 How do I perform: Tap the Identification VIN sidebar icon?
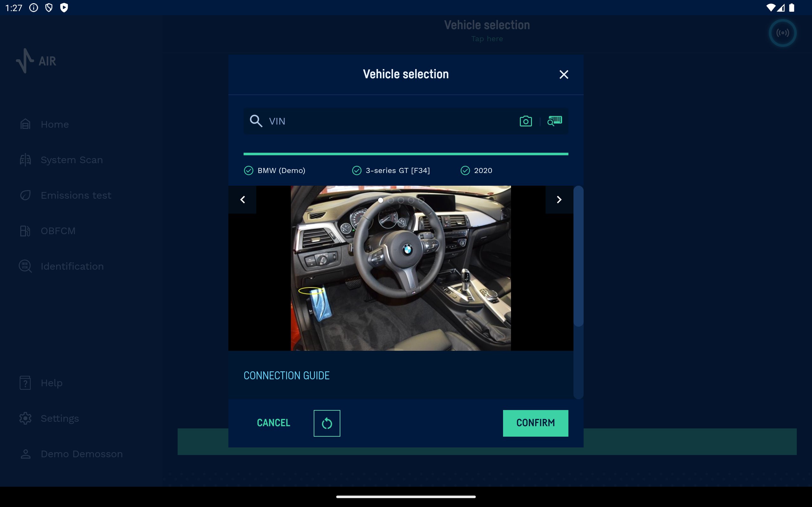click(25, 266)
